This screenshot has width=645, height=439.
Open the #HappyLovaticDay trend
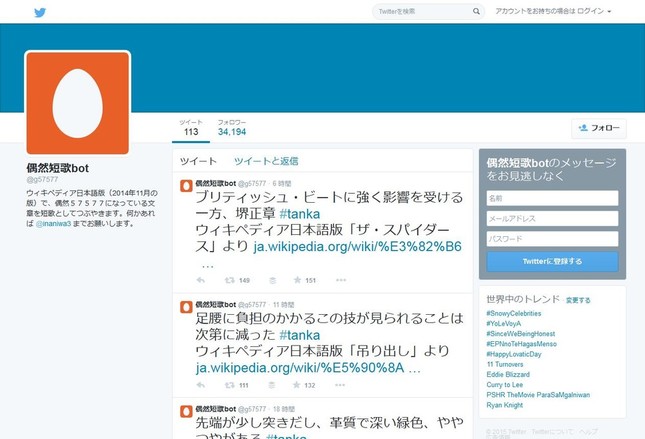point(514,354)
